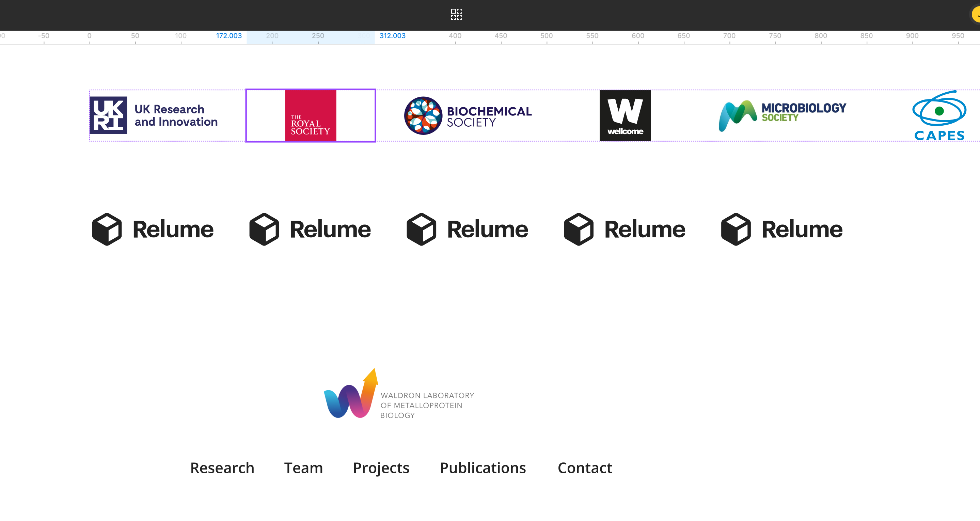
Task: Click the 500 mark on the ruler
Action: tap(546, 36)
